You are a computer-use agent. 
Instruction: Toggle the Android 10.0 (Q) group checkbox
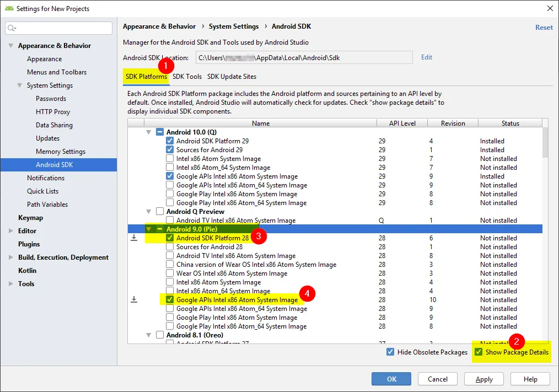160,132
